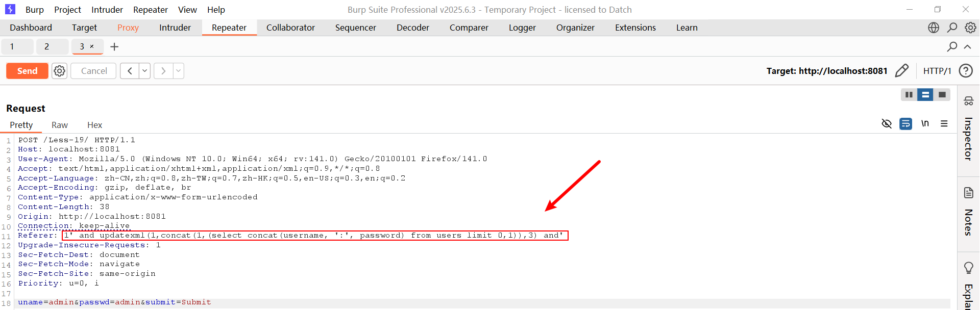Click the Cancel button
980x310 pixels.
point(94,71)
